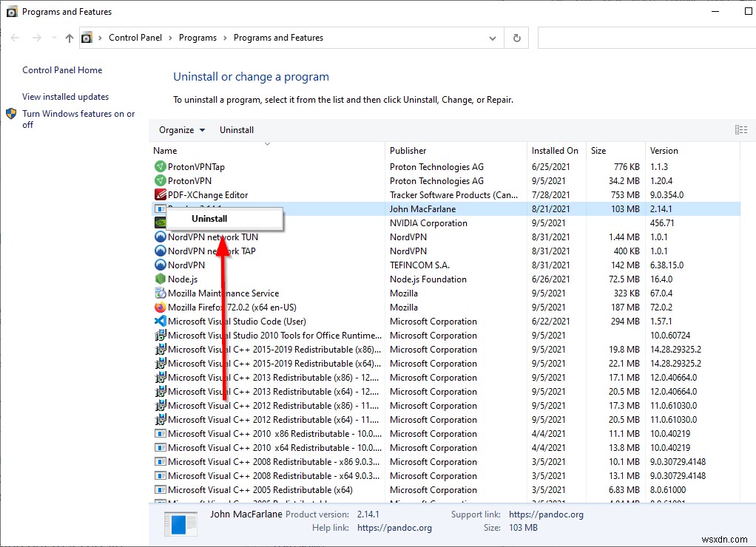Screen dimensions: 756x547
Task: Change the list view using the view icon
Action: point(741,129)
